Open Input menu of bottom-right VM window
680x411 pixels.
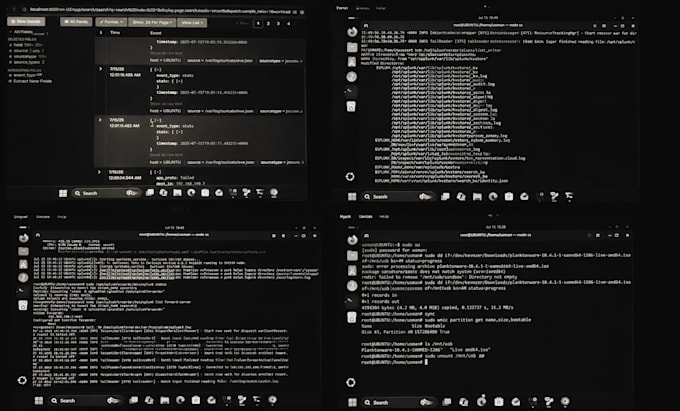[x=345, y=216]
